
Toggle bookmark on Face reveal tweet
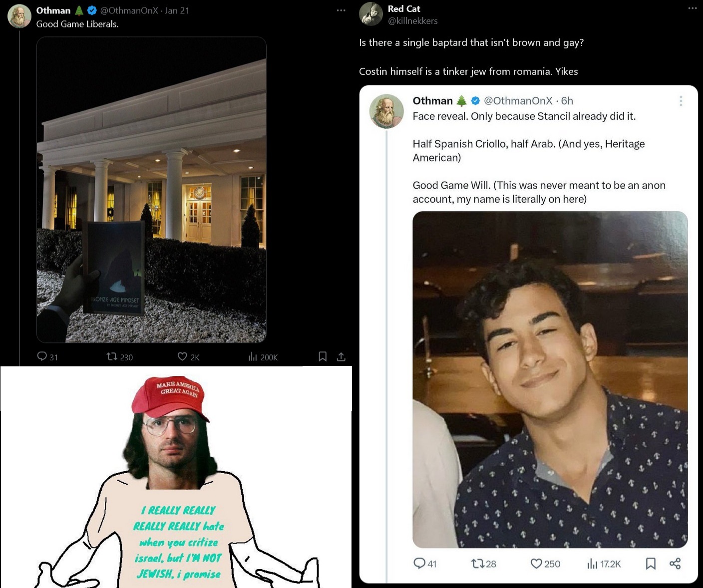click(x=651, y=564)
